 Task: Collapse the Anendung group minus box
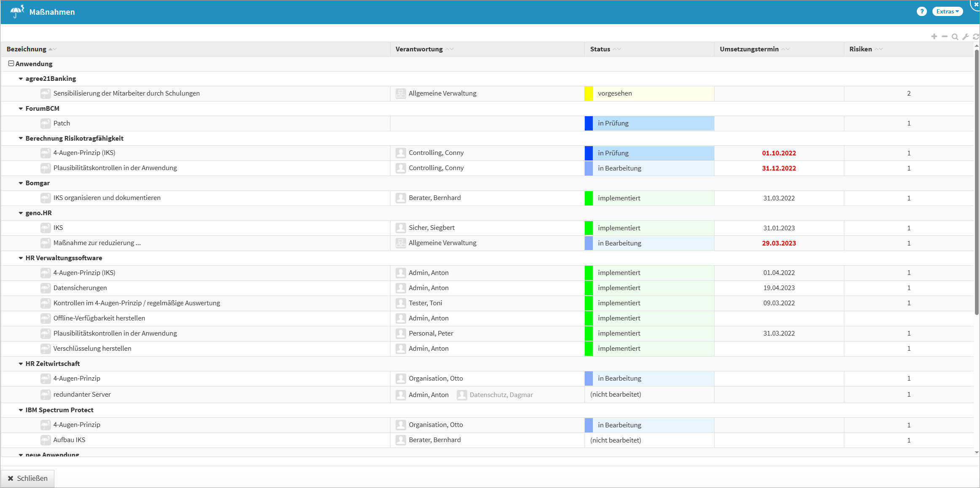(11, 64)
